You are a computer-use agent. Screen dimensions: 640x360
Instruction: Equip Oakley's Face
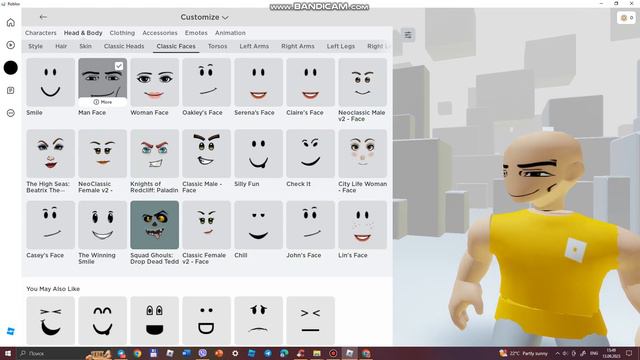[x=207, y=82]
